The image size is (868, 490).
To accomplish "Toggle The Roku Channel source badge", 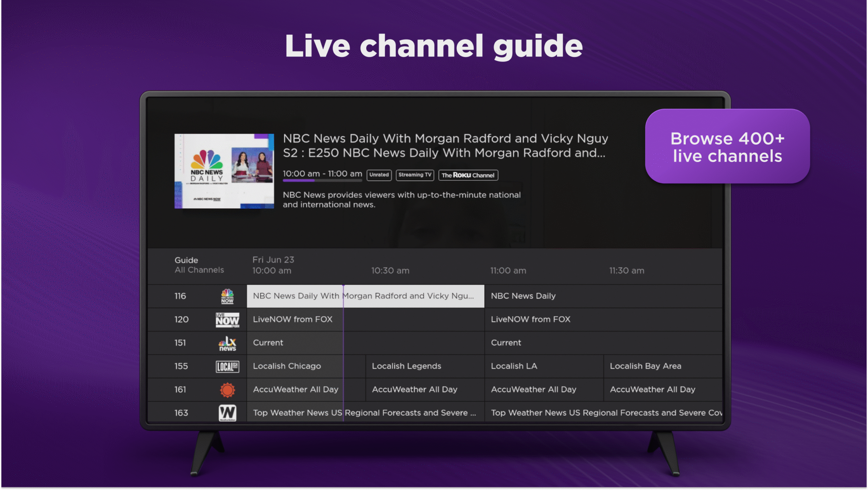I will (468, 175).
